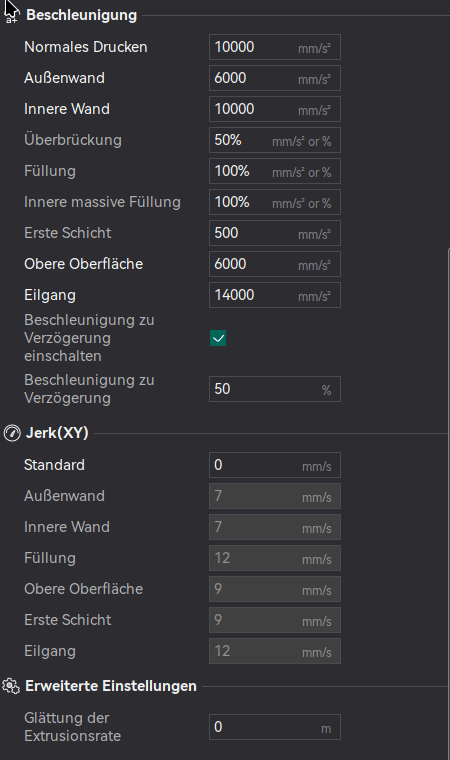This screenshot has height=760, width=450.
Task: Click the vertical scrollbar on right edge
Action: click(x=448, y=504)
